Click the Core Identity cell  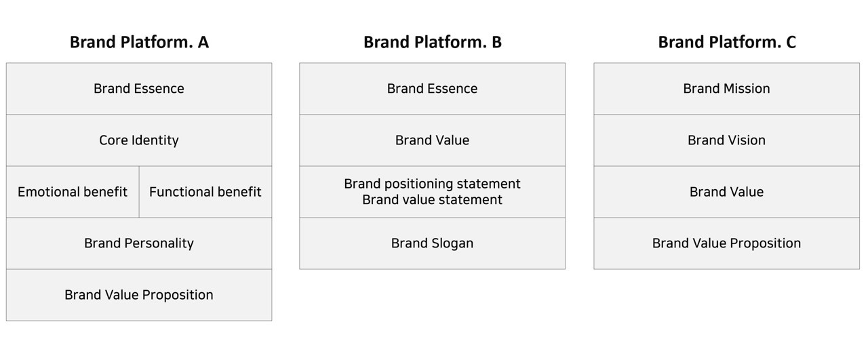coord(139,140)
